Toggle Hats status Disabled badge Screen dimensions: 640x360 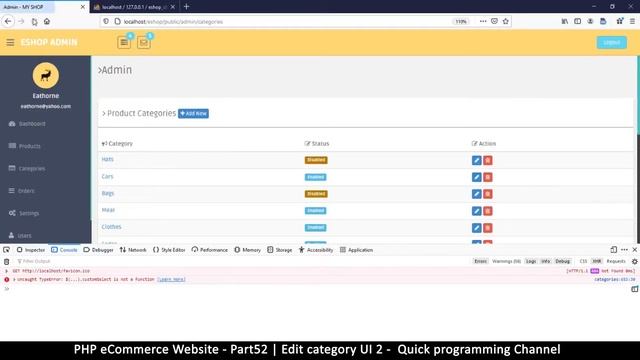(x=316, y=160)
